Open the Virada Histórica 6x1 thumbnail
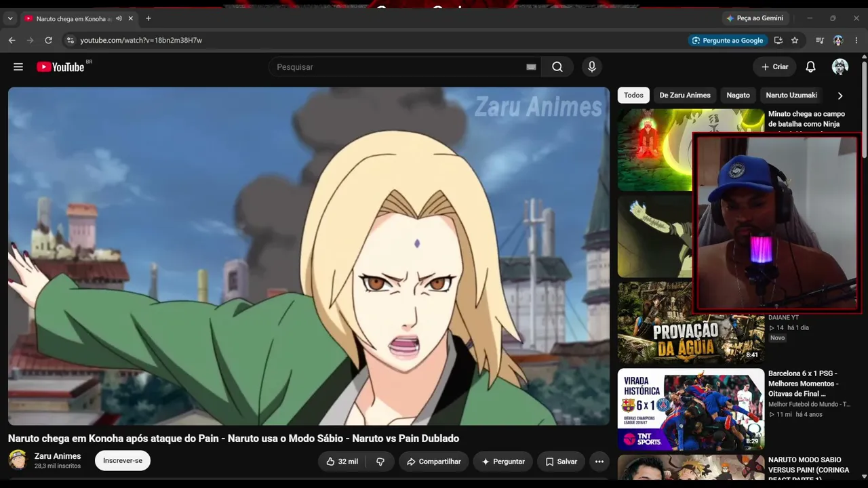The image size is (868, 488). click(x=690, y=409)
